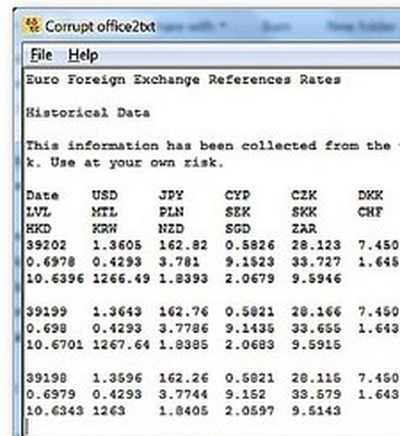400x436 pixels.
Task: Click the value 1266.49 in first record
Action: [x=121, y=278]
